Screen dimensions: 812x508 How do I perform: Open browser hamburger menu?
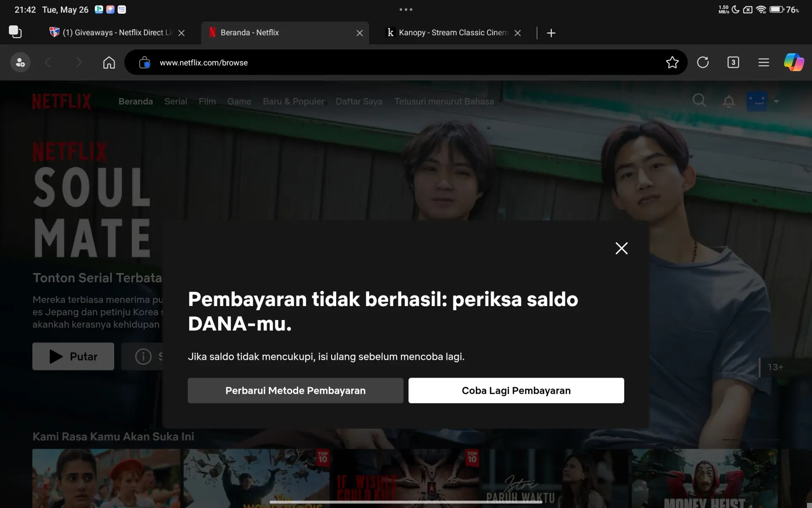764,63
